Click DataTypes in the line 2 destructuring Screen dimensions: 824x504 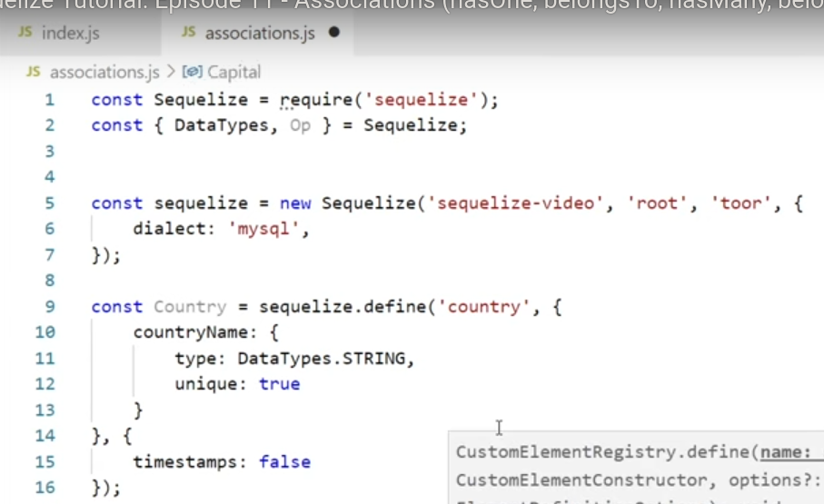[222, 125]
